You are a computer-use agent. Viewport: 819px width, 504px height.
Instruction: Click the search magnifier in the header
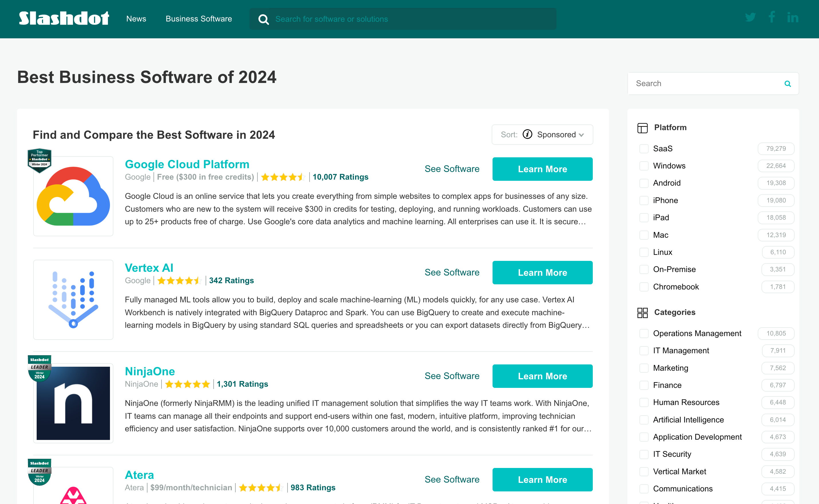tap(263, 19)
